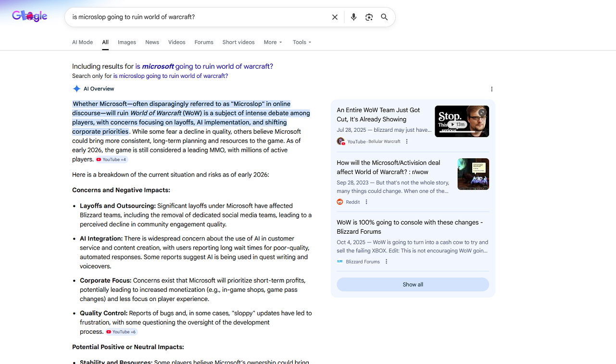The image size is (616, 364).
Task: Click the 'Here is a breakdown' sentence
Action: 171,175
